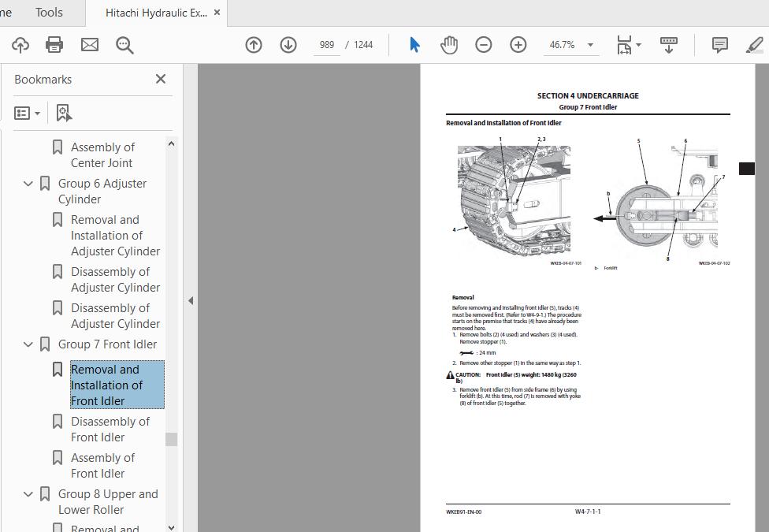Select Group 8 Upper and Lower Roller
This screenshot has height=532, width=769.
coord(108,502)
